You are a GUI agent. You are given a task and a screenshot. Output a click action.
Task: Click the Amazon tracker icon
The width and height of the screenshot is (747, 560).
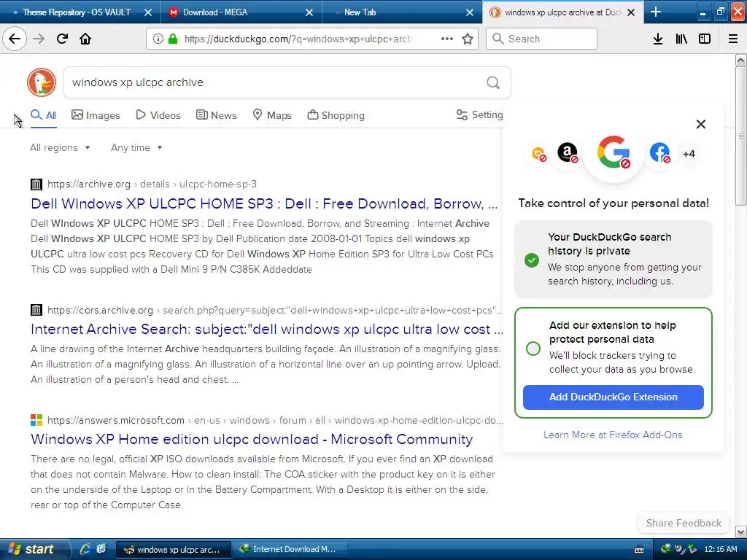point(568,153)
